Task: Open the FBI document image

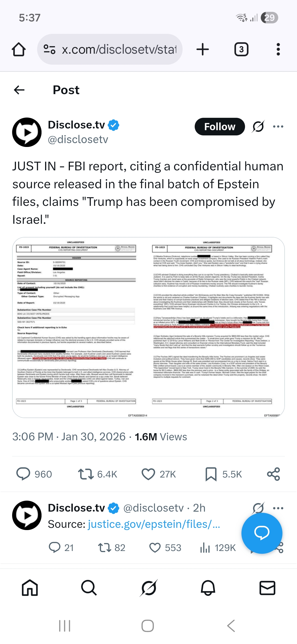Action: [148, 327]
